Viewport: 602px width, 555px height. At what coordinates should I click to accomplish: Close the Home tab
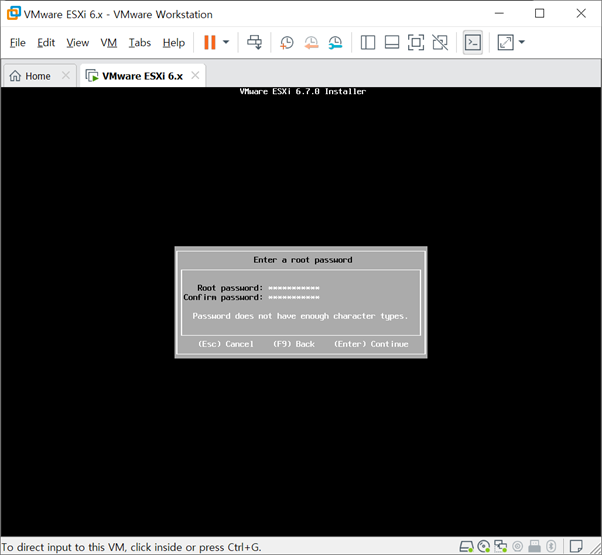(x=66, y=75)
